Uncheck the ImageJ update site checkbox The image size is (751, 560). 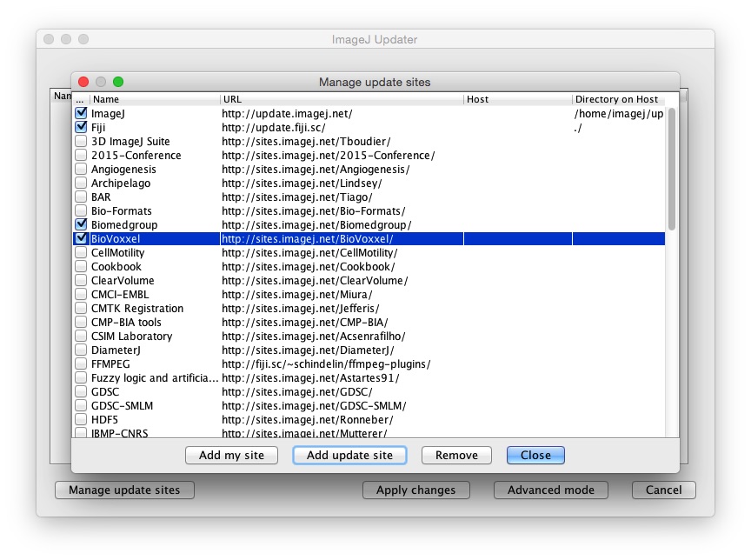point(81,114)
